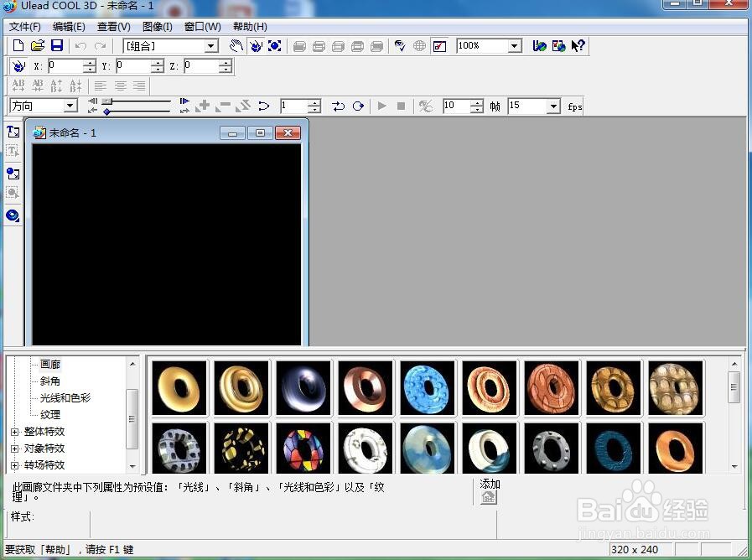
Task: Maximize the 未命名 - 1 document window
Action: [x=260, y=132]
